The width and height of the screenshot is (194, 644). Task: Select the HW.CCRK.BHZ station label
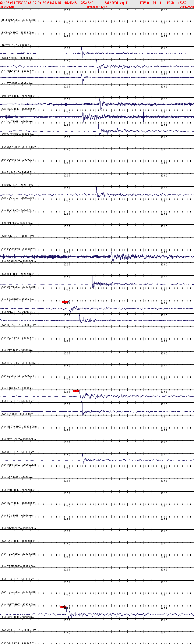[19, 147]
